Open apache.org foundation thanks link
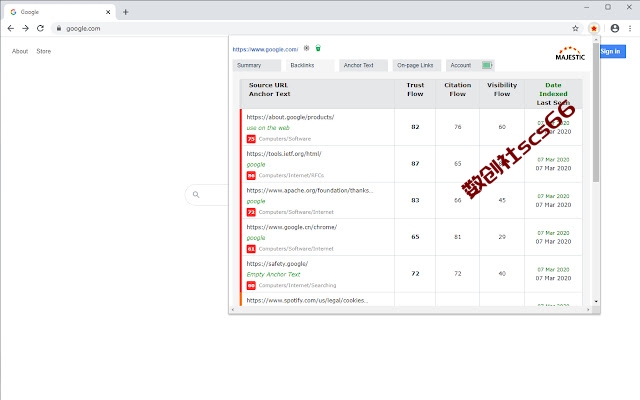Viewport: 640px width, 400px height. (309, 191)
